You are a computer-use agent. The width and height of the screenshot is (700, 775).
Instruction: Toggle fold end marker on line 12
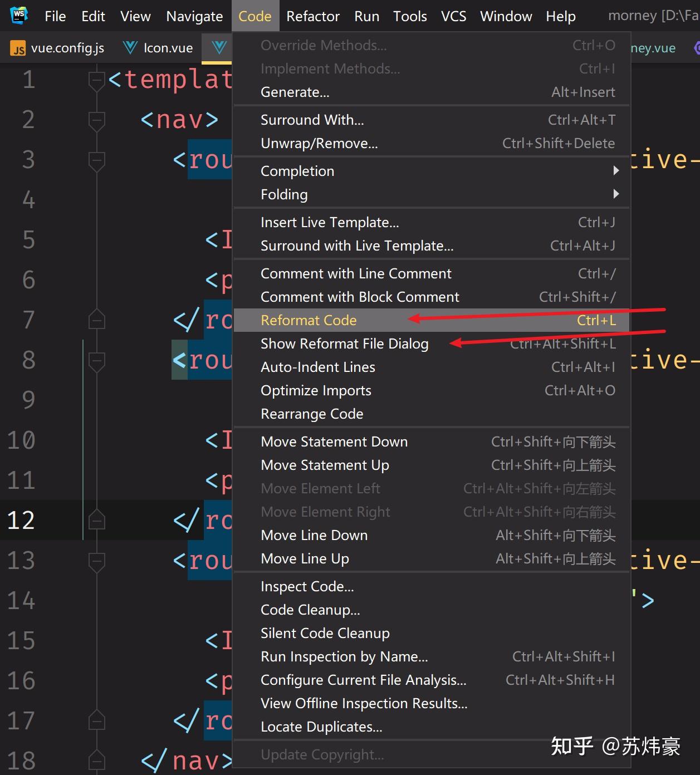97,521
